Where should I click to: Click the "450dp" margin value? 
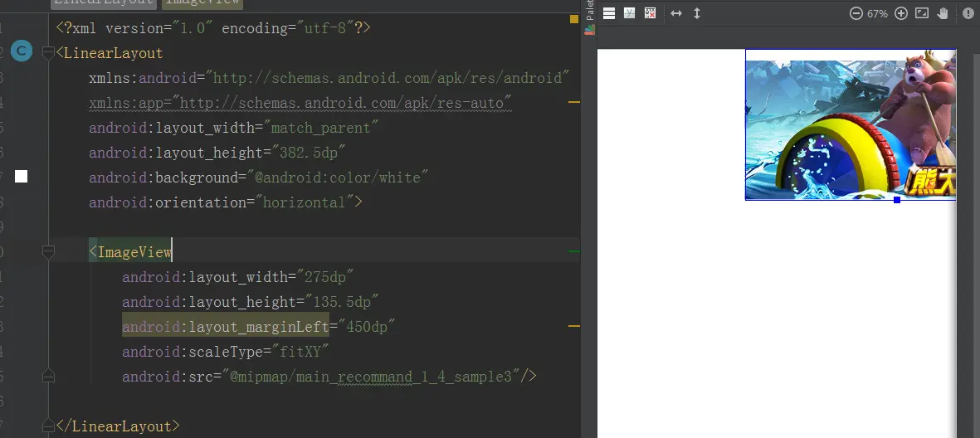[x=367, y=327]
